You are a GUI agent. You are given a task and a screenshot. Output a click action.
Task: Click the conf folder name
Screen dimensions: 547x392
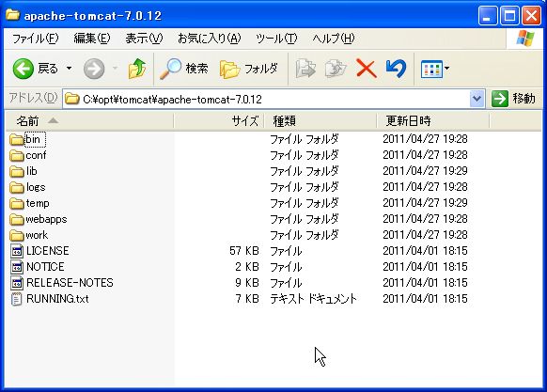(36, 155)
